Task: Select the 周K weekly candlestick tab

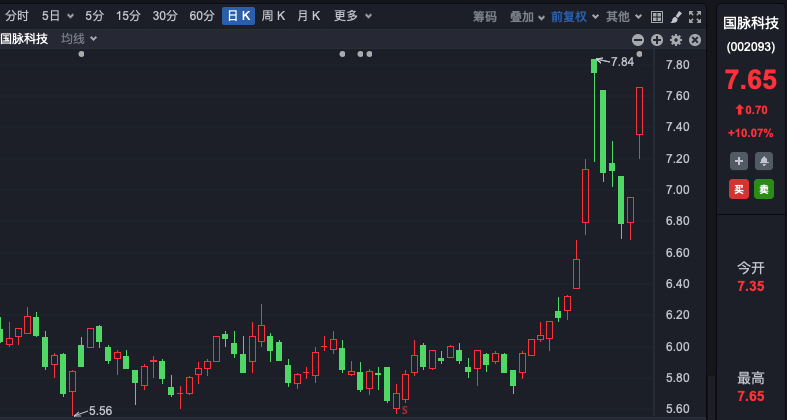Action: pos(273,16)
